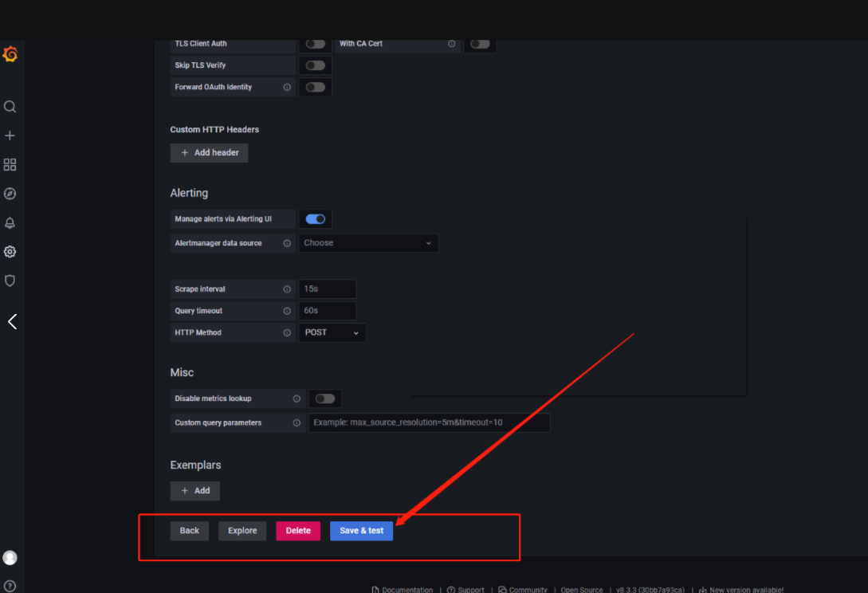Screen dimensions: 868x593
Task: Add an exemplar with Add button
Action: [x=194, y=491]
